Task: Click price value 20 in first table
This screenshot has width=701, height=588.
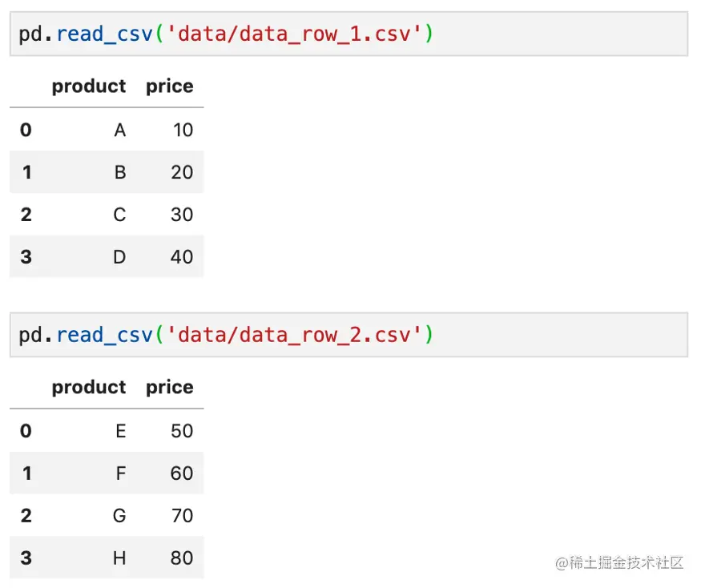Action: (x=182, y=172)
